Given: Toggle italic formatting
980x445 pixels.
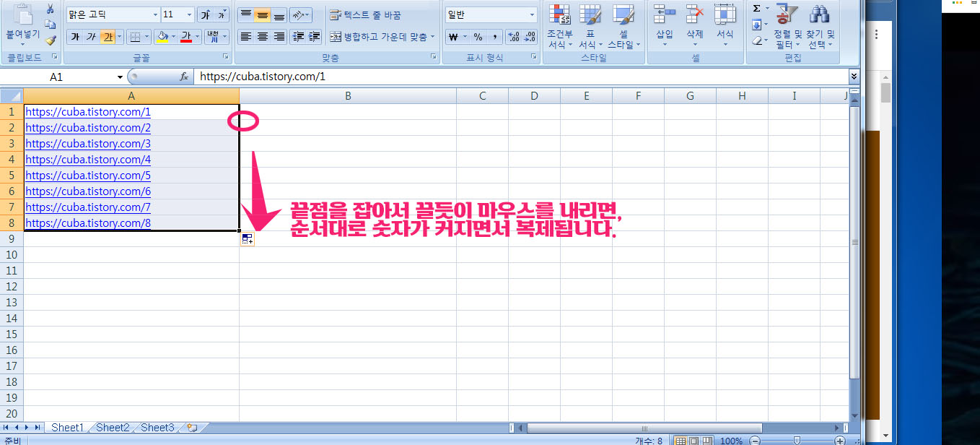Looking at the screenshot, I should 89,35.
